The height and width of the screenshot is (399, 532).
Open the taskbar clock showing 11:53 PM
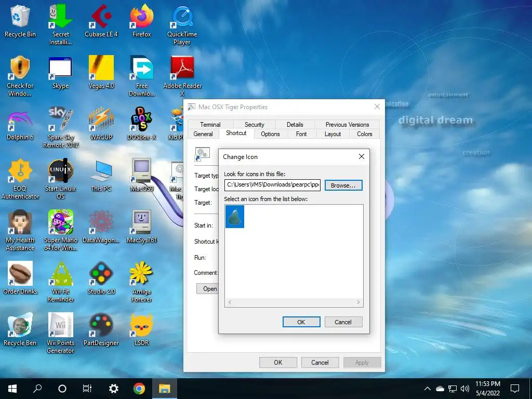pos(487,389)
